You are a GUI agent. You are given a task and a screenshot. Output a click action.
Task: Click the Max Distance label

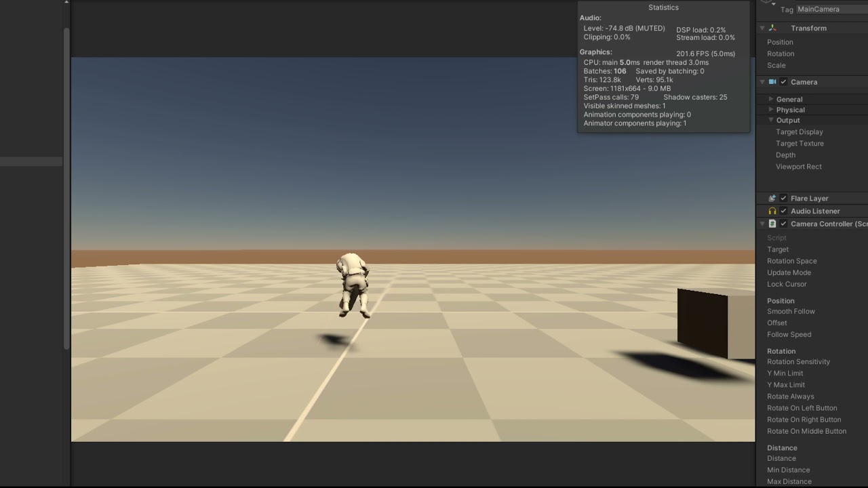tap(789, 482)
